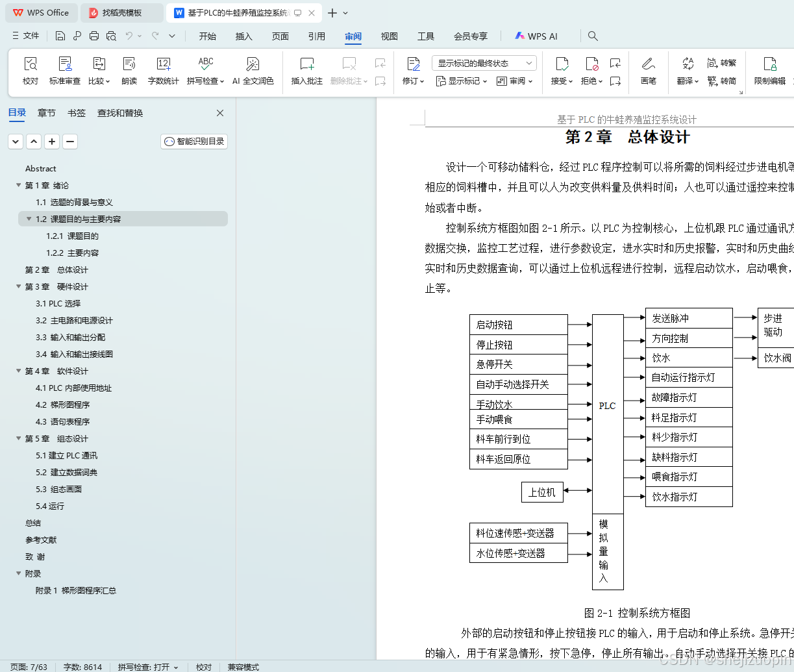Collapse 1.2 课题目的与主要内容 node
794x672 pixels.
[x=29, y=219]
